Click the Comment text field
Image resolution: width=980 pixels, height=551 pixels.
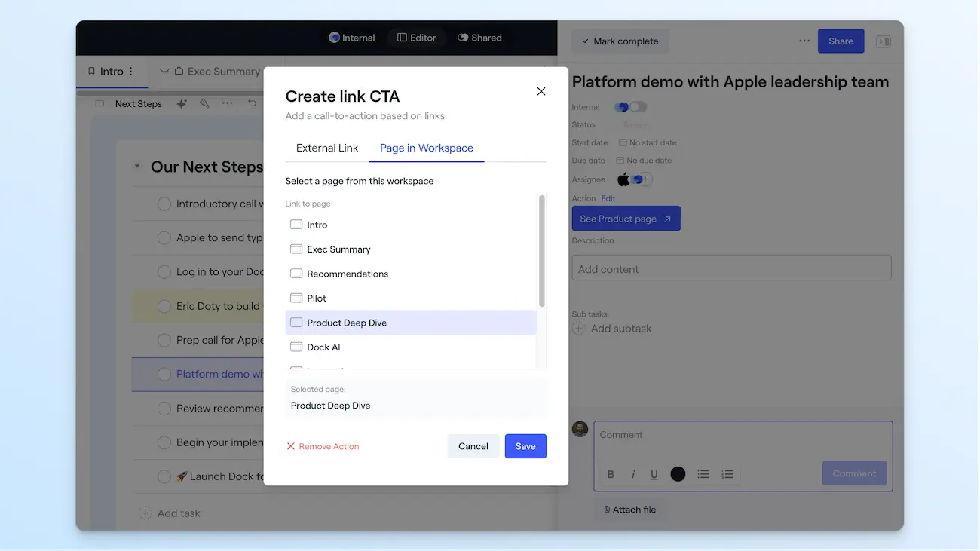pyautogui.click(x=743, y=435)
